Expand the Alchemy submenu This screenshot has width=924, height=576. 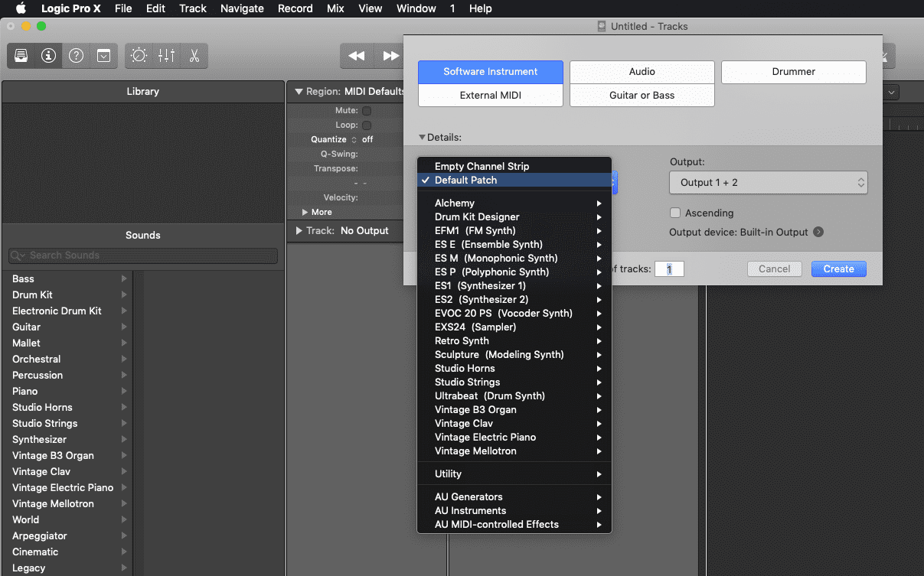[514, 203]
